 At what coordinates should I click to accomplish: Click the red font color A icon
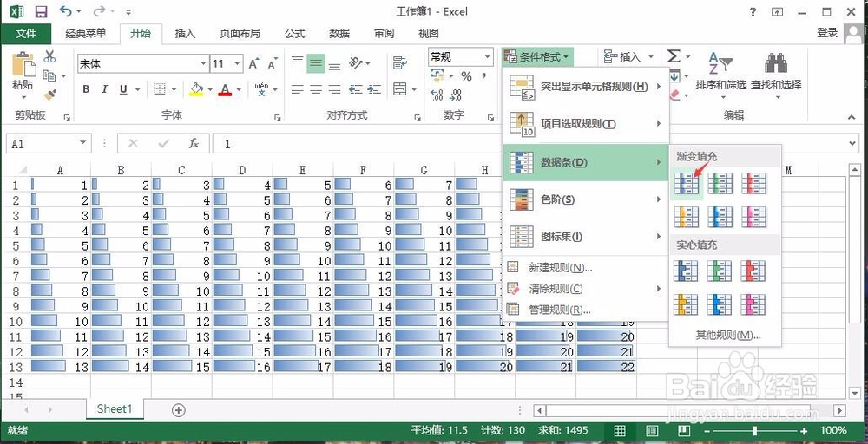(x=225, y=89)
